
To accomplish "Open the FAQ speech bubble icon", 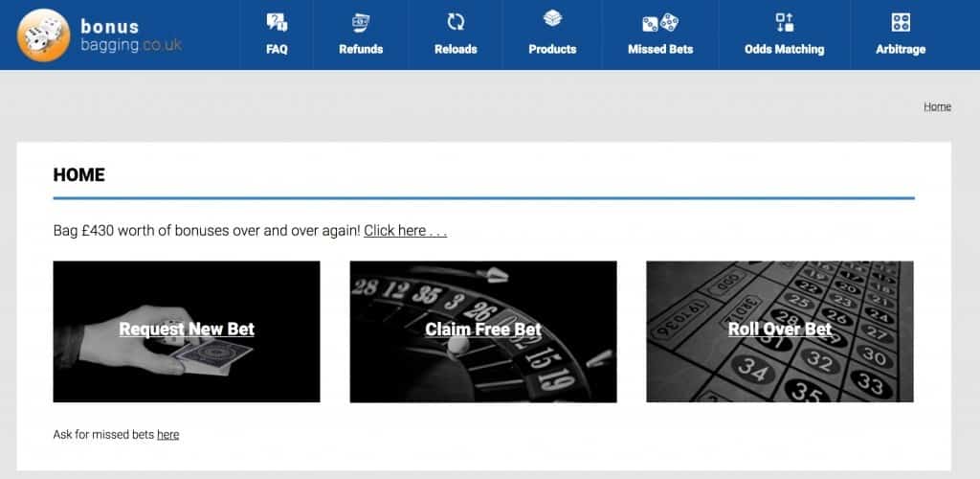I will pyautogui.click(x=277, y=22).
